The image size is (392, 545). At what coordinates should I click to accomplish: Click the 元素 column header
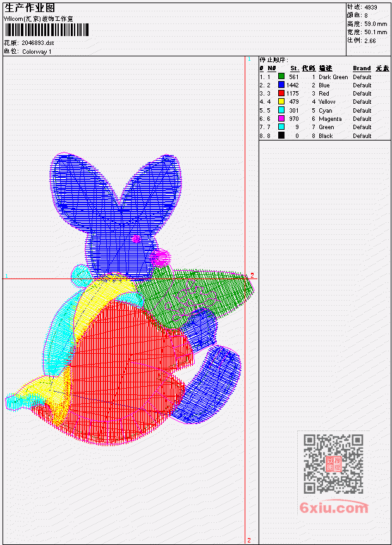[x=383, y=68]
